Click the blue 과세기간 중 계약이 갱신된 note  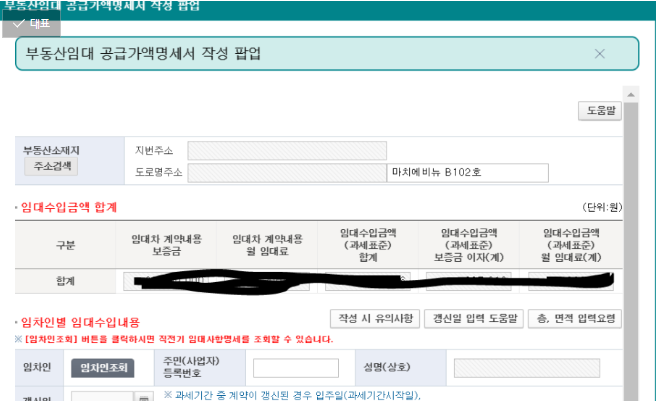point(292,395)
